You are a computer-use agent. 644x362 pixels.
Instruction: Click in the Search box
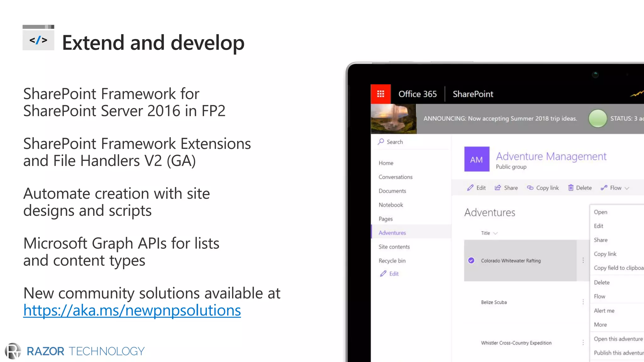coord(412,142)
